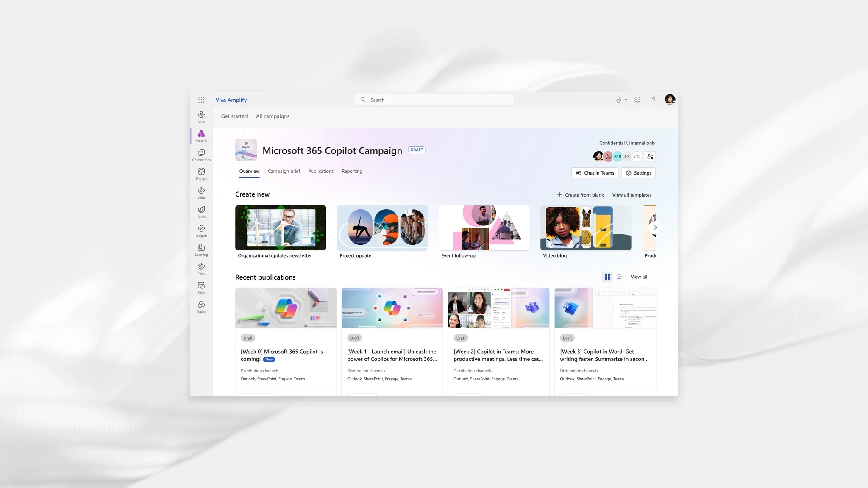The height and width of the screenshot is (488, 868).
Task: Choose the Video blog template
Action: [586, 232]
